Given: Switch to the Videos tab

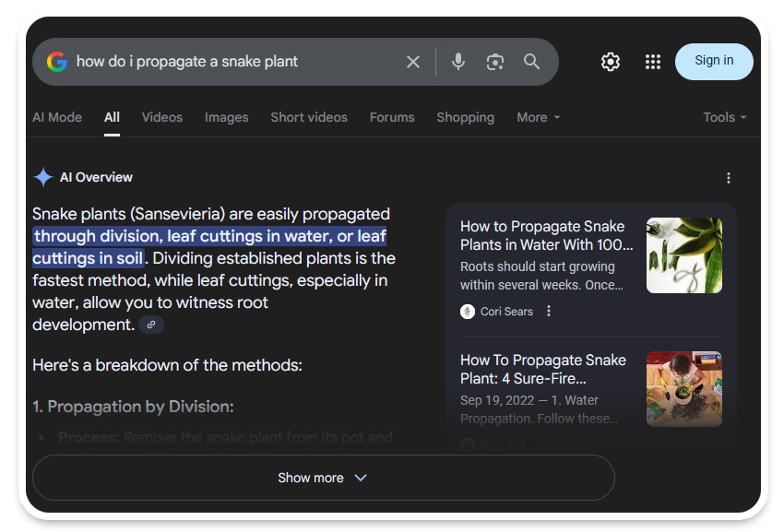Looking at the screenshot, I should click(162, 117).
